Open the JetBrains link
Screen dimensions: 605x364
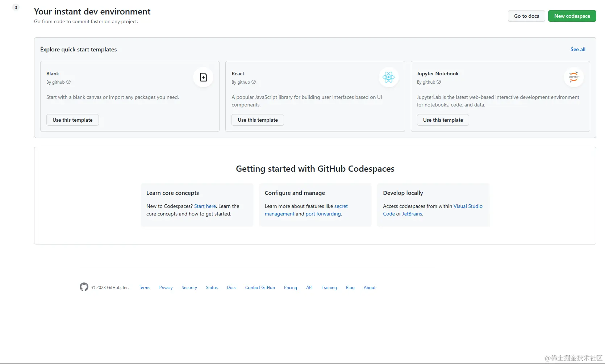(x=412, y=214)
